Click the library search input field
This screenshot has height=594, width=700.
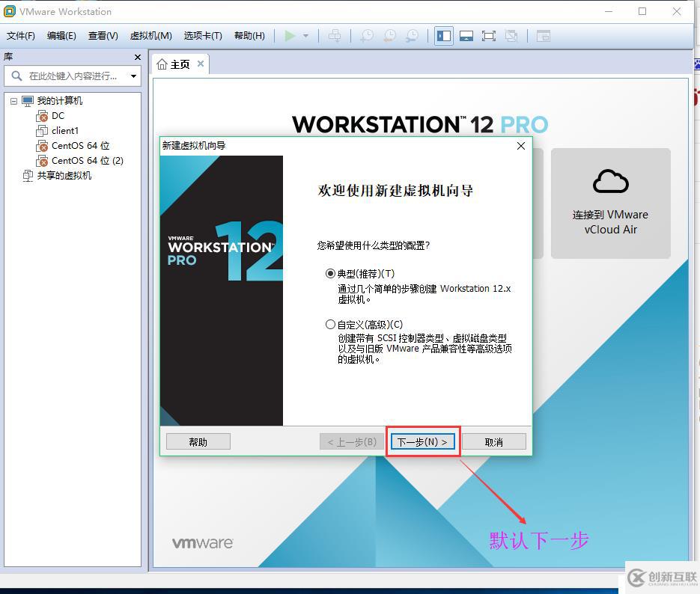(x=73, y=76)
